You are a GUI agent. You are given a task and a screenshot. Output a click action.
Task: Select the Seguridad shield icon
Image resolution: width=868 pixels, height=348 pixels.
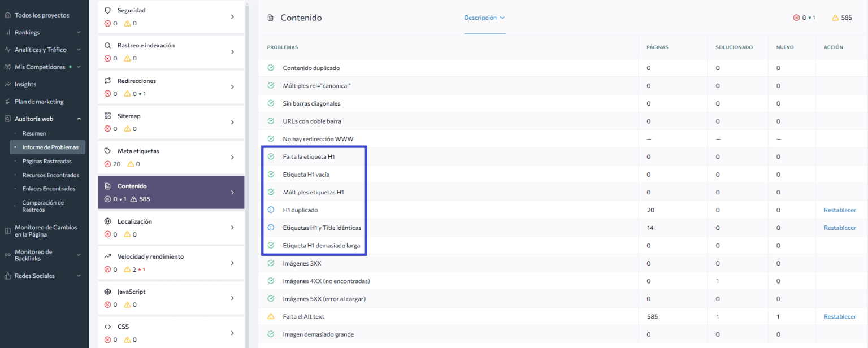pyautogui.click(x=108, y=10)
